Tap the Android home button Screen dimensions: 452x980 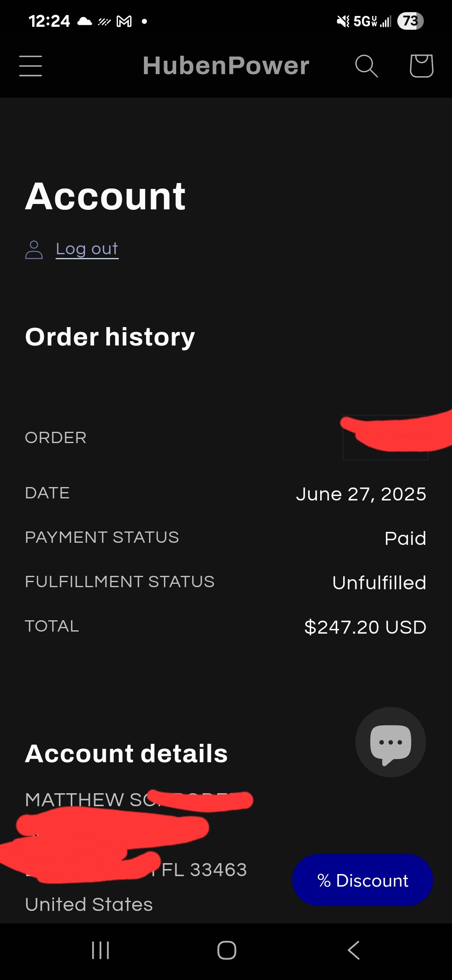[226, 950]
